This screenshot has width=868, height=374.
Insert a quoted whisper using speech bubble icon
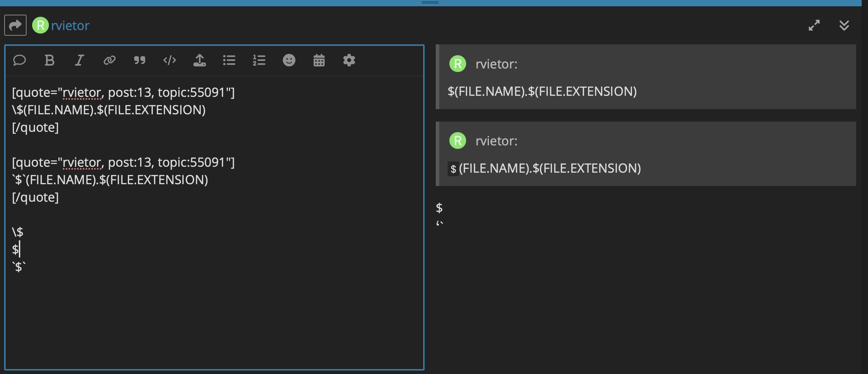point(20,60)
